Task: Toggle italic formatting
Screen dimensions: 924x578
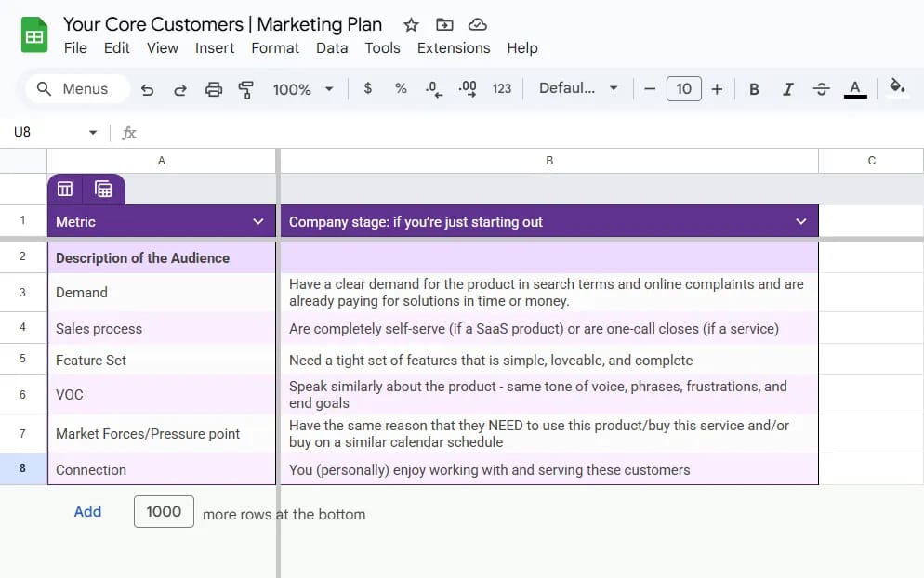Action: 787,89
